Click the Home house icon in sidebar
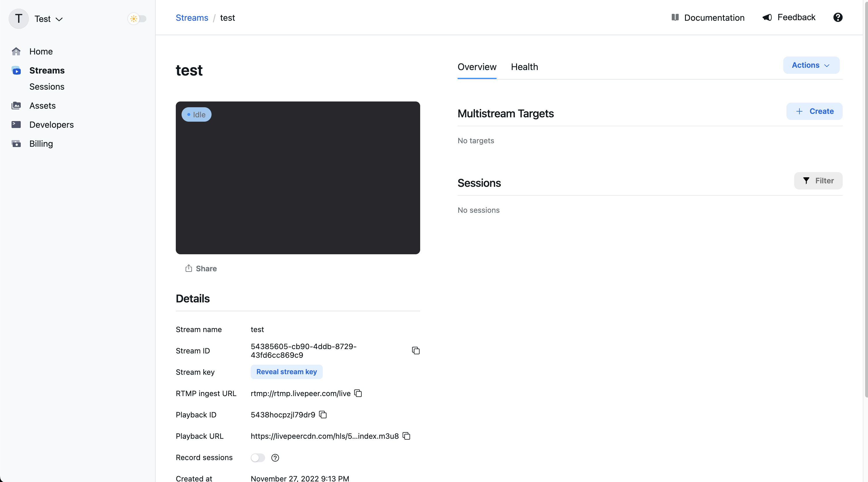This screenshot has height=482, width=868. [x=16, y=51]
